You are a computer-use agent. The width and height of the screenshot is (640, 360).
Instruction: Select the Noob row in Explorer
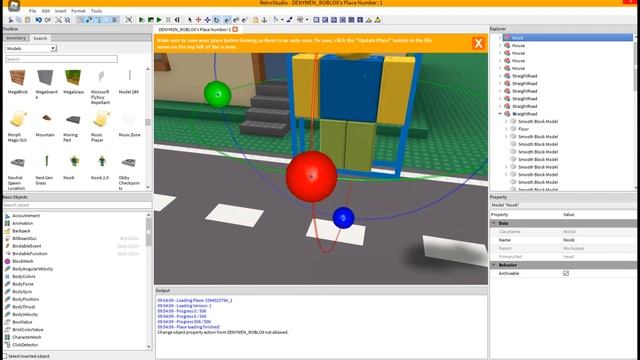[x=567, y=38]
